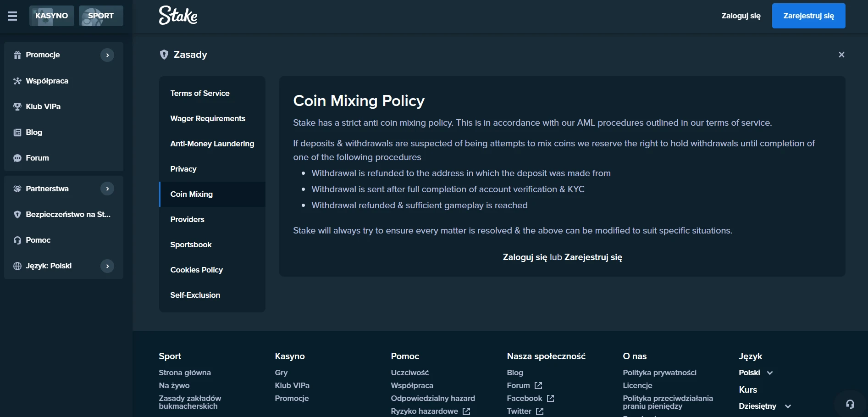
Task: Click external link icon beside footer Forum
Action: click(x=538, y=385)
